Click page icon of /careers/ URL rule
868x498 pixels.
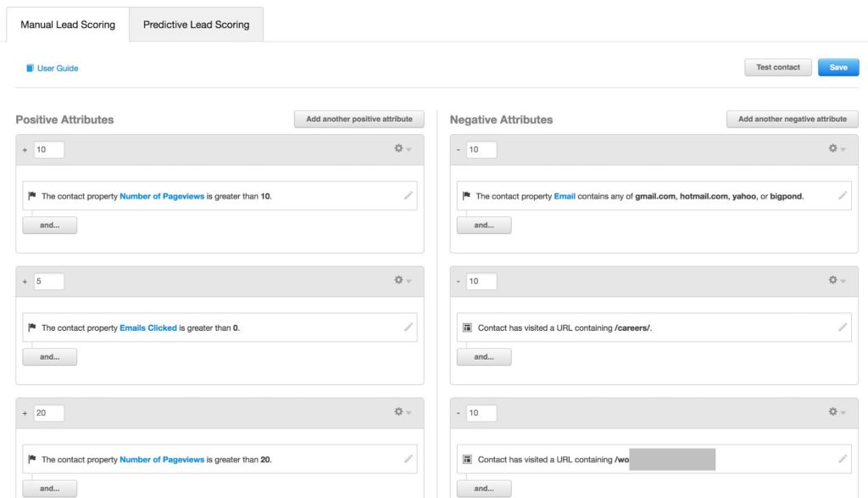(467, 328)
